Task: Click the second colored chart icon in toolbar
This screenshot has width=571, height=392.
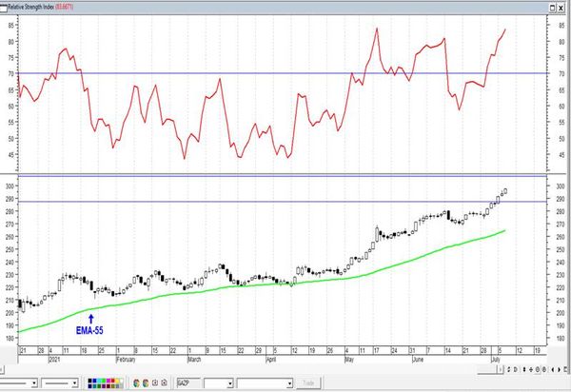Action: (x=146, y=382)
